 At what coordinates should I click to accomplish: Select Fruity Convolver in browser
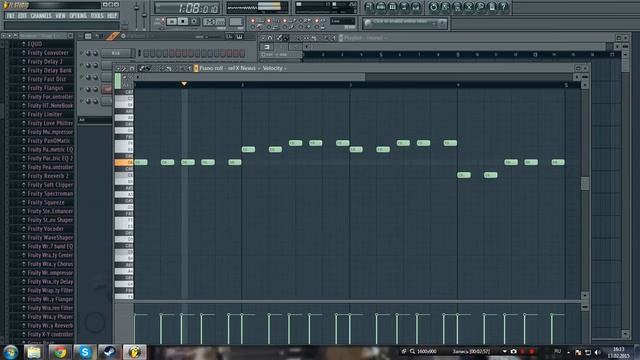pos(48,53)
